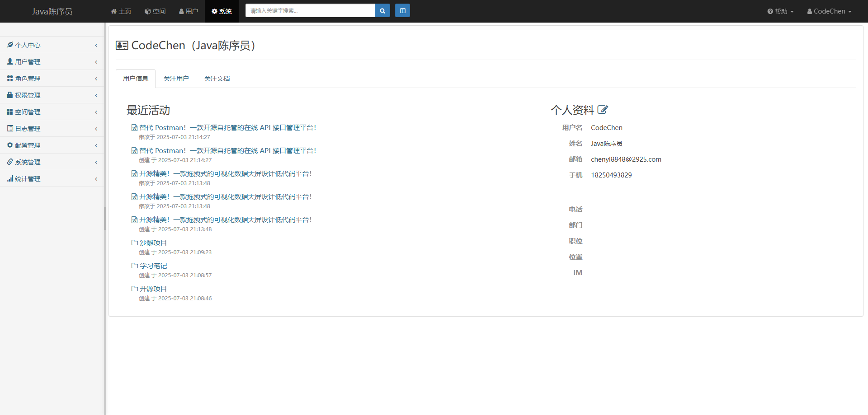Click the edit pencil icon beside 个人资料
Image resolution: width=868 pixels, height=415 pixels.
point(603,110)
